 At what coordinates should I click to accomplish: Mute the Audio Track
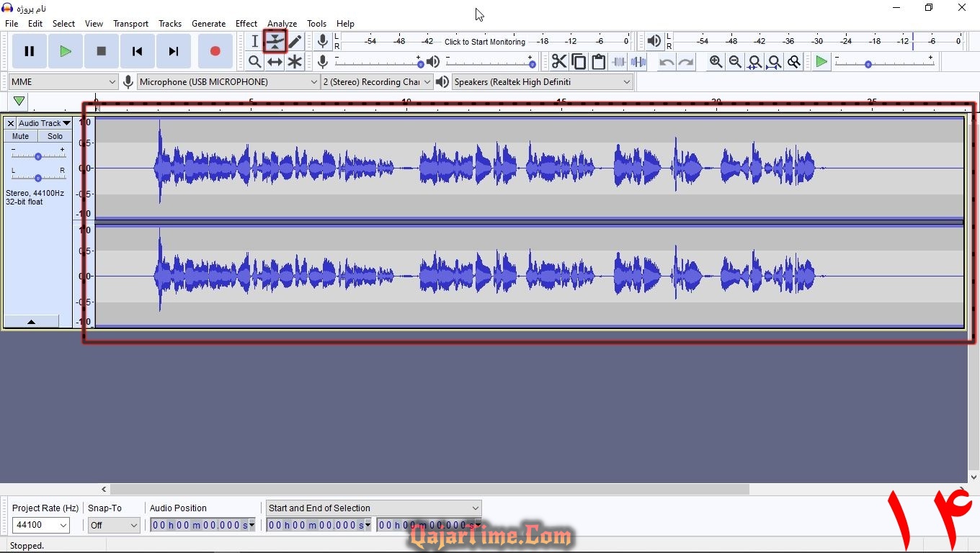[20, 136]
